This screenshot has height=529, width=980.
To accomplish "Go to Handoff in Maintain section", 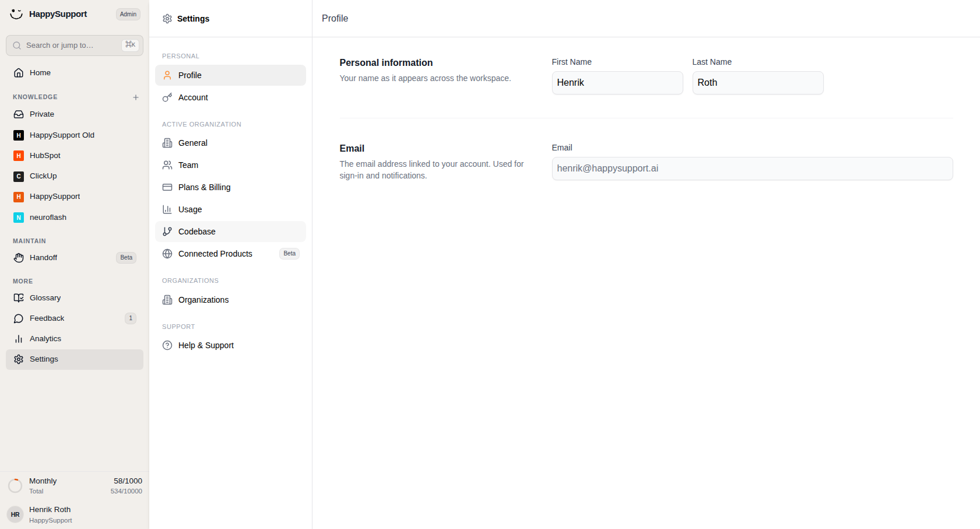I will click(75, 258).
